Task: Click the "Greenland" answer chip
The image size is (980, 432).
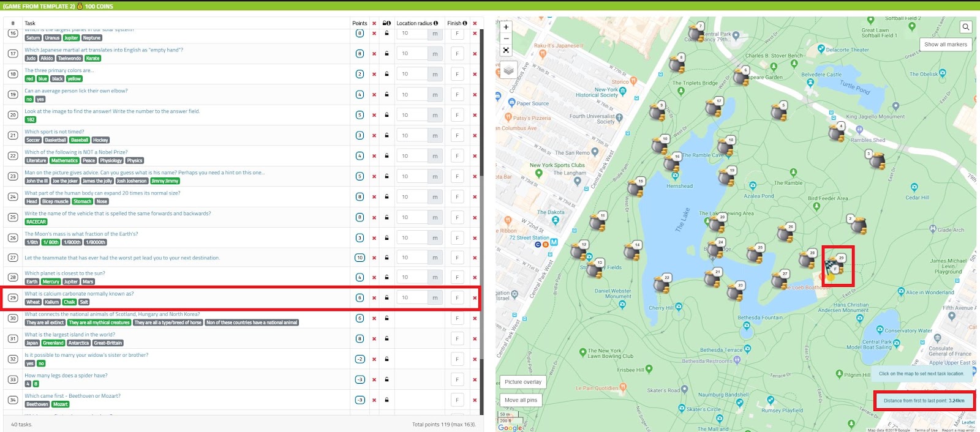Action: click(53, 343)
